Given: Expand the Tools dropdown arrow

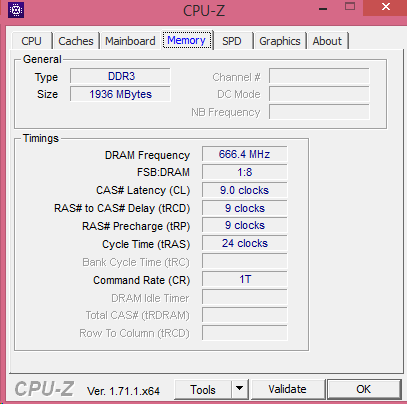Looking at the screenshot, I should tap(239, 389).
